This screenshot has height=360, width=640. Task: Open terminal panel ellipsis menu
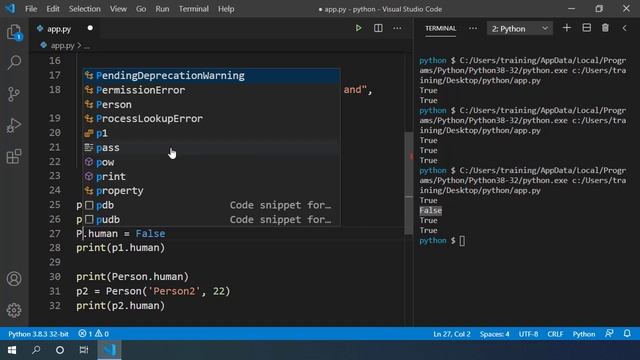click(x=473, y=28)
